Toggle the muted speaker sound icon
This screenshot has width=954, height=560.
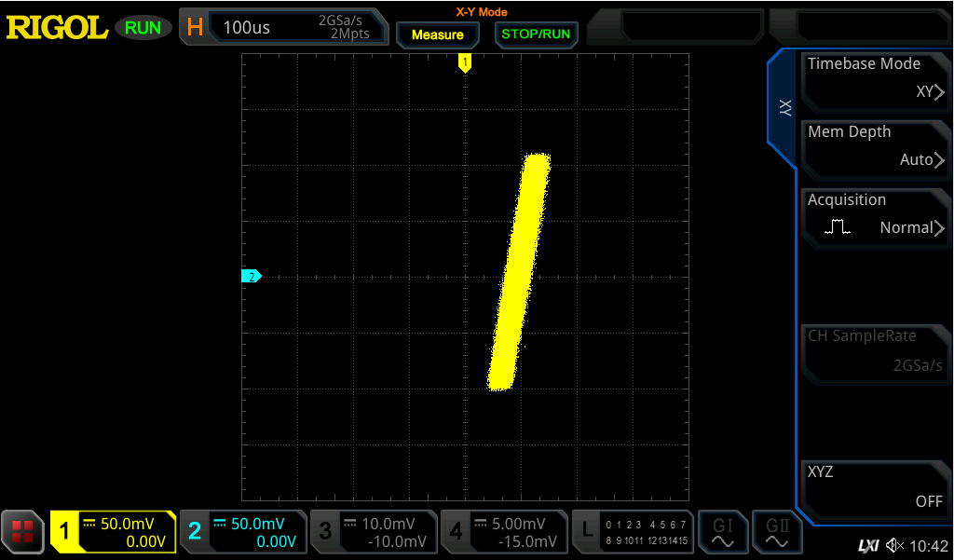(894, 545)
